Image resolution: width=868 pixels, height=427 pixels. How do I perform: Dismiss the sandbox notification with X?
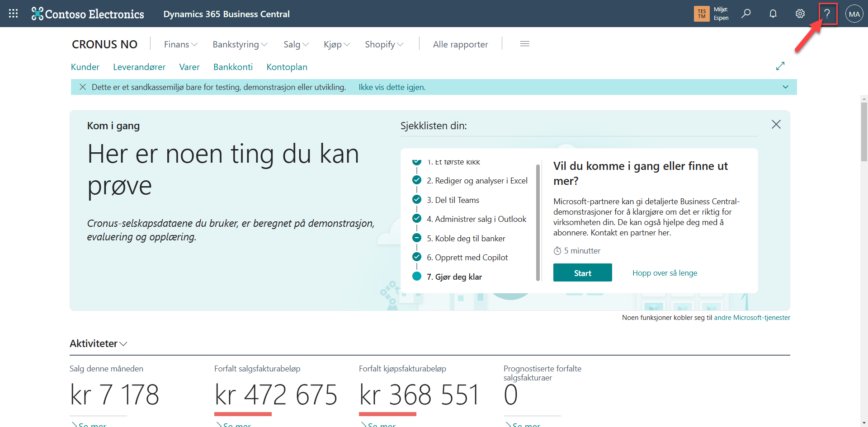[83, 87]
